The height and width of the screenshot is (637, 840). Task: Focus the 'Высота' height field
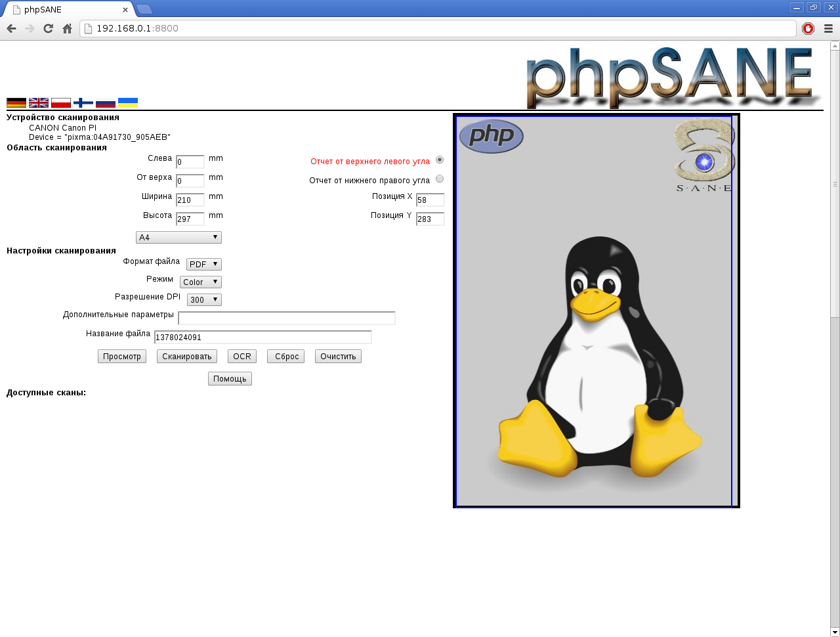(x=190, y=219)
